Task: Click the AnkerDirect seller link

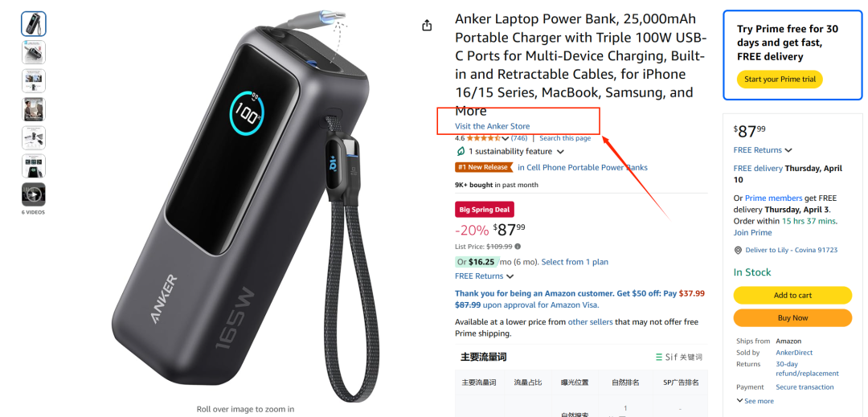Action: pyautogui.click(x=794, y=352)
